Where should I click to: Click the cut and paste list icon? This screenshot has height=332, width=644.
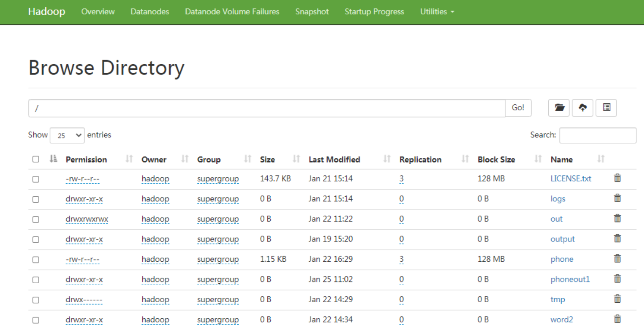coord(606,108)
